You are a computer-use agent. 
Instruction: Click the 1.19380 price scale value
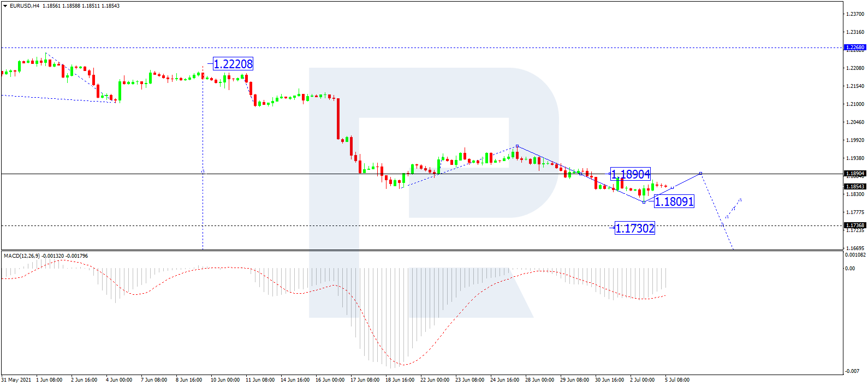pos(855,158)
